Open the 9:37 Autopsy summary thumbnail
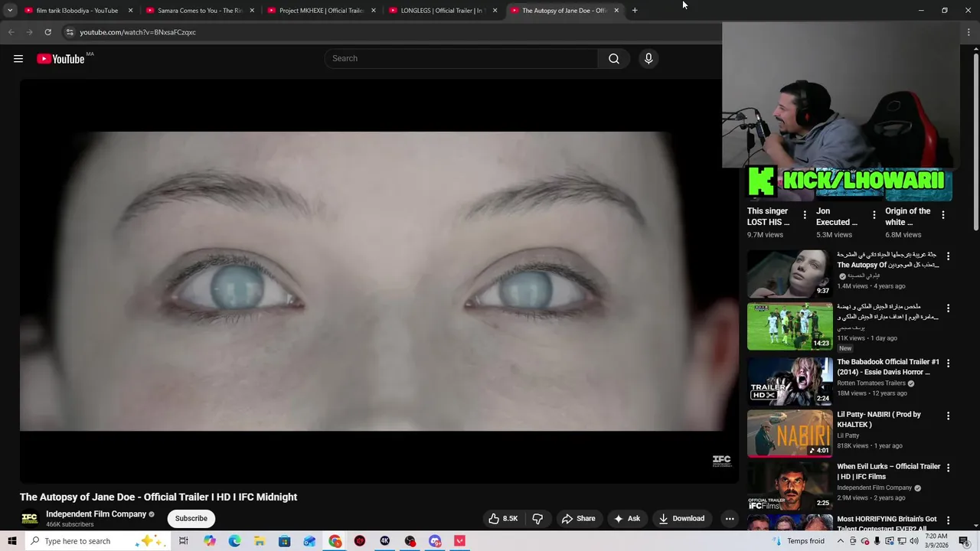This screenshot has width=980, height=551. [x=789, y=273]
